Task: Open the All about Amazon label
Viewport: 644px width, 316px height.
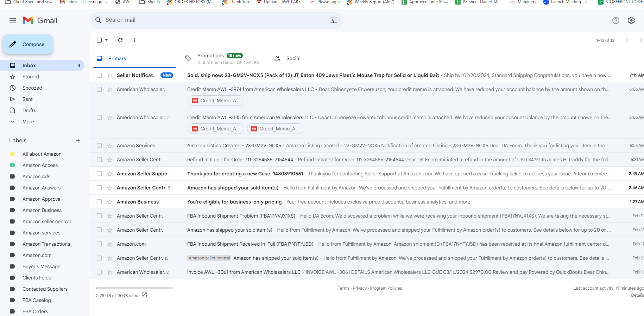Action: click(x=42, y=154)
